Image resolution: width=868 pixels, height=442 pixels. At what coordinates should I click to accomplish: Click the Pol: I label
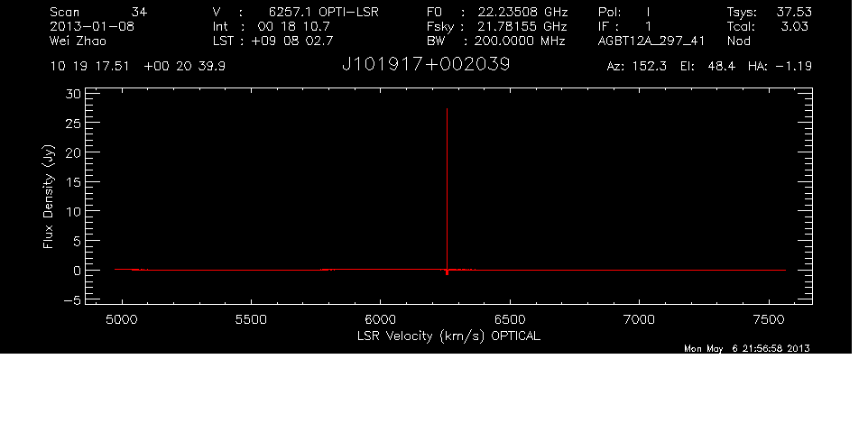click(x=624, y=12)
